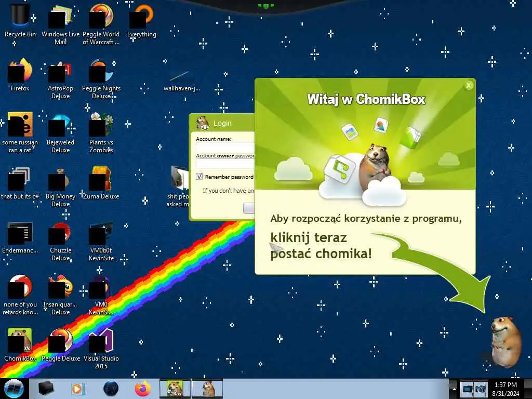Show hidden tray icons arrow
Screen dimensions: 532x399
[454, 389]
